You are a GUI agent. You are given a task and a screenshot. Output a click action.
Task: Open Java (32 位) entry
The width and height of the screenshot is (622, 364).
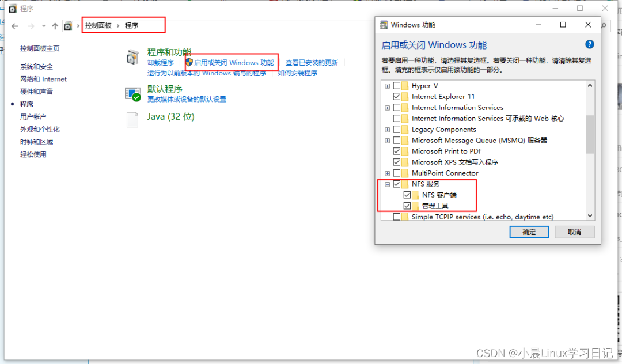171,116
